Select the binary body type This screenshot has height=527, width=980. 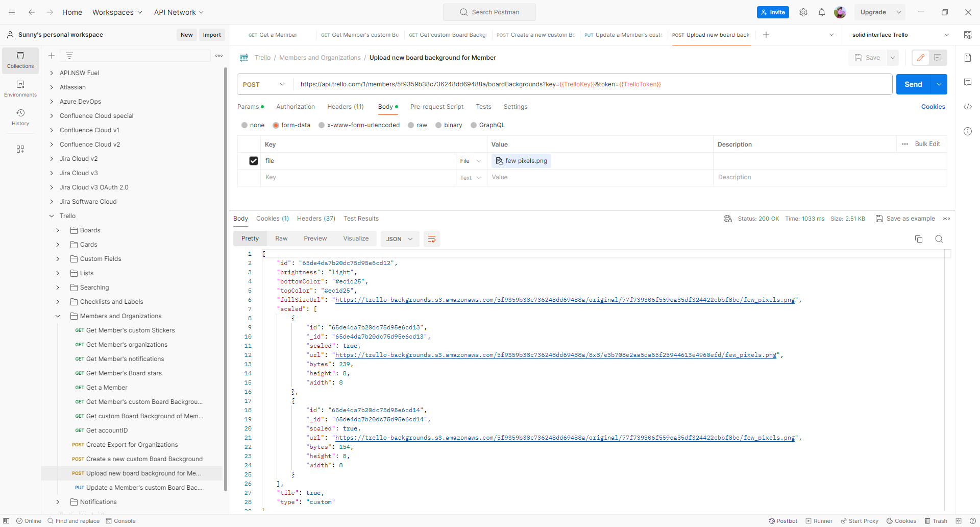(438, 125)
